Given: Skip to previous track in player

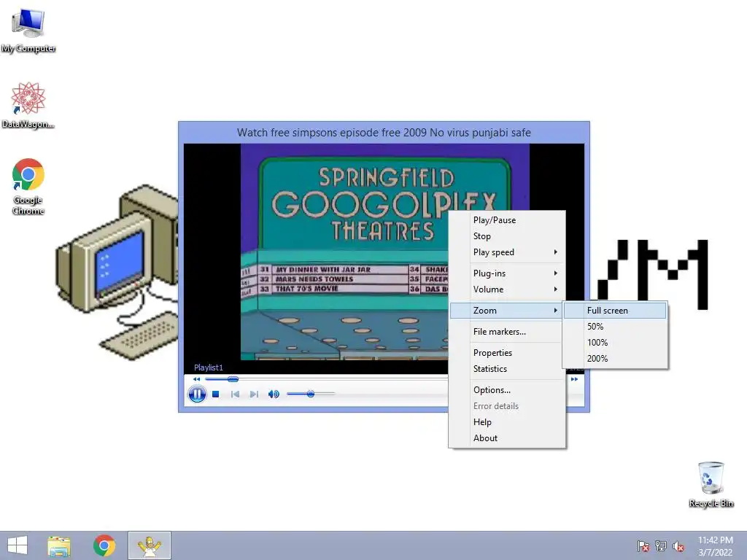Looking at the screenshot, I should pyautogui.click(x=235, y=394).
